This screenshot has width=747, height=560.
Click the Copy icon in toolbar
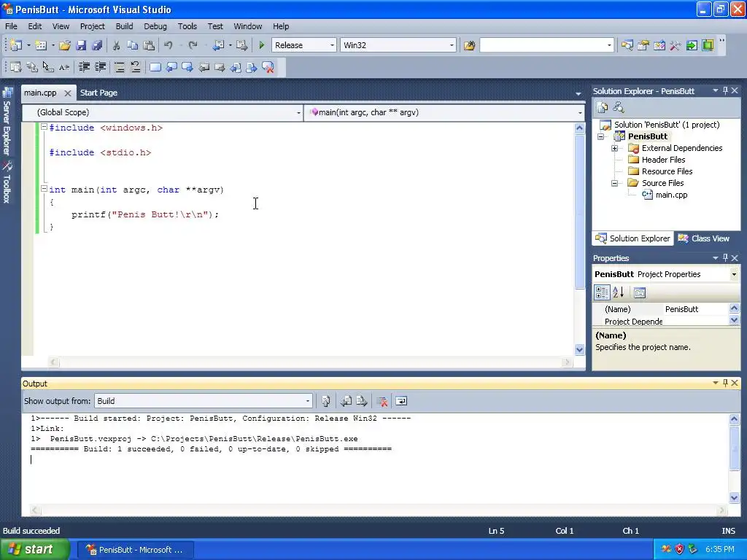tap(133, 45)
